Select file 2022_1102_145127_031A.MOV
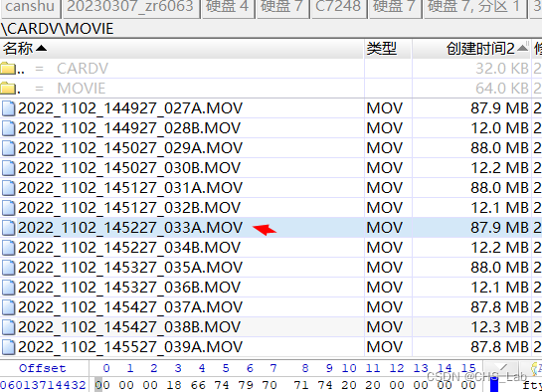The image size is (542, 392). coord(130,188)
